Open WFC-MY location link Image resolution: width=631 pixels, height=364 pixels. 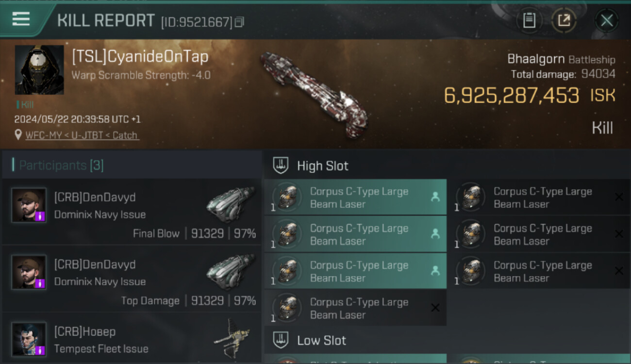[82, 135]
